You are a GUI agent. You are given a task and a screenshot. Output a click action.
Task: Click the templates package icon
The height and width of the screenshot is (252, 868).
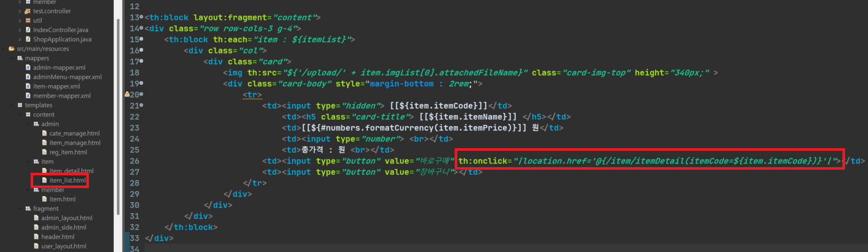point(20,105)
